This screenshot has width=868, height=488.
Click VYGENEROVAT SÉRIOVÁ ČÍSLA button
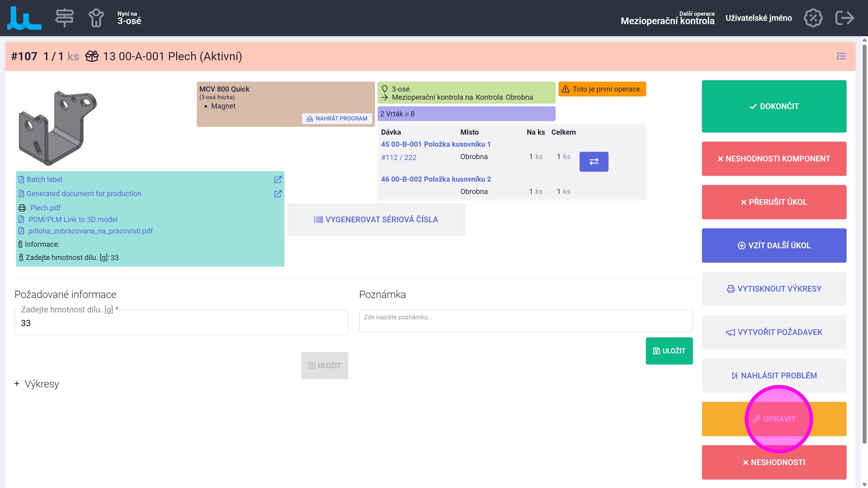click(376, 220)
